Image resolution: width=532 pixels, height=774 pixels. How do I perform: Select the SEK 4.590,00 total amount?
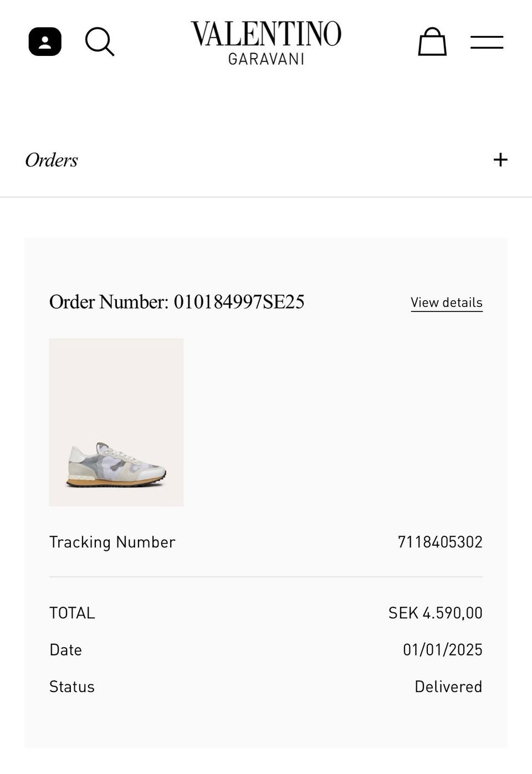click(435, 613)
